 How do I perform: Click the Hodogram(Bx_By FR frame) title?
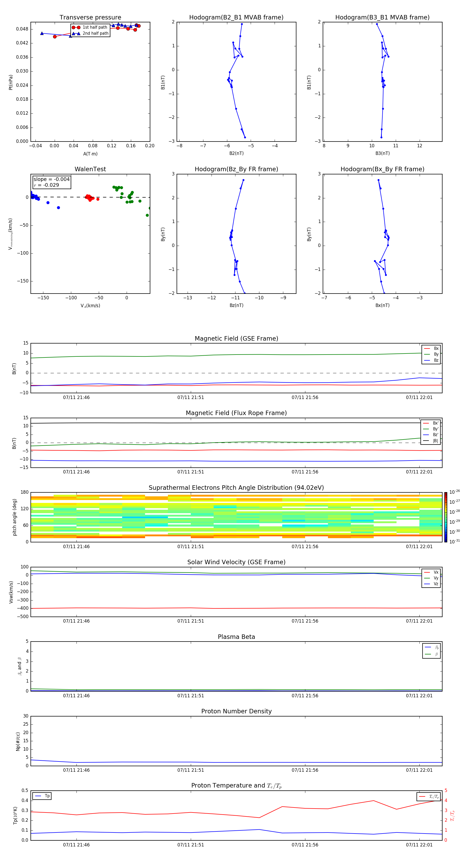tap(382, 169)
